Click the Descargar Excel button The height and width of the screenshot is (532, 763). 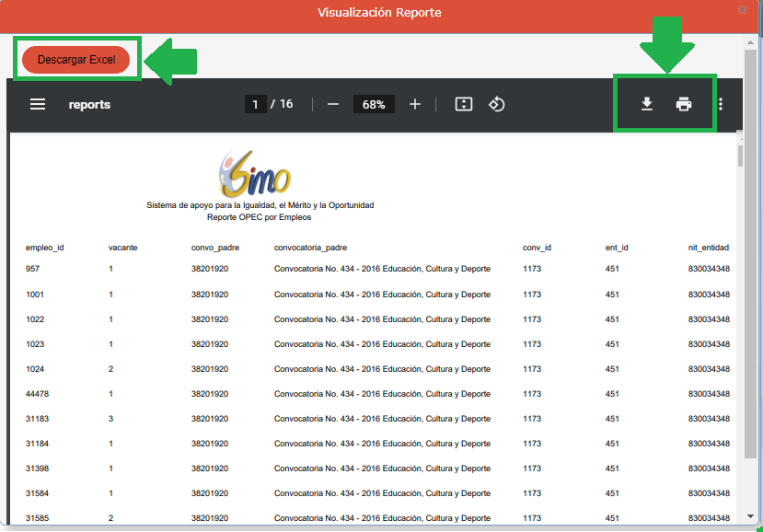[76, 59]
